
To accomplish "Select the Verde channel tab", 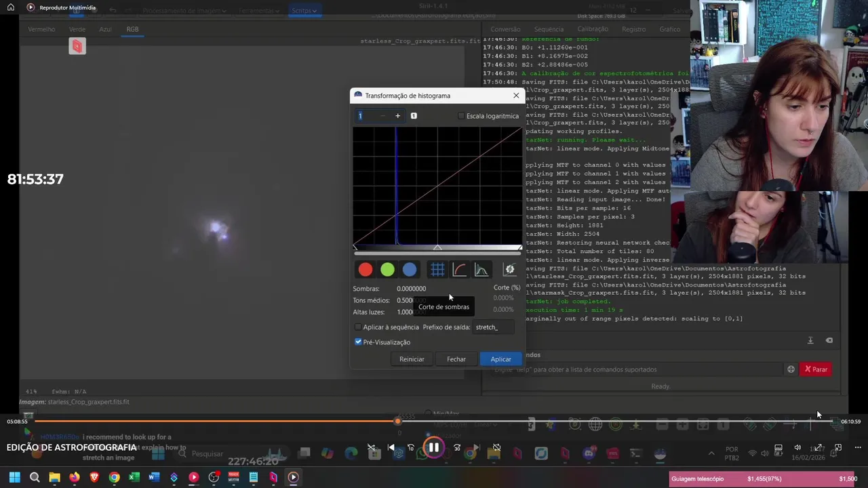I will click(77, 29).
